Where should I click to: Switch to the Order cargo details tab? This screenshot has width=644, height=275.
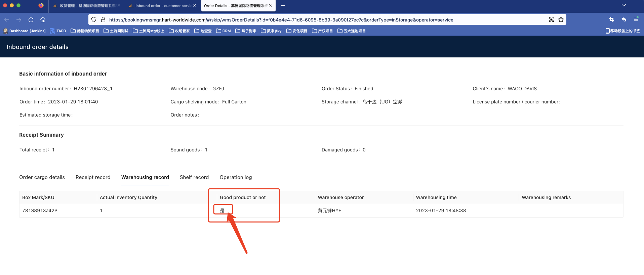[42, 177]
